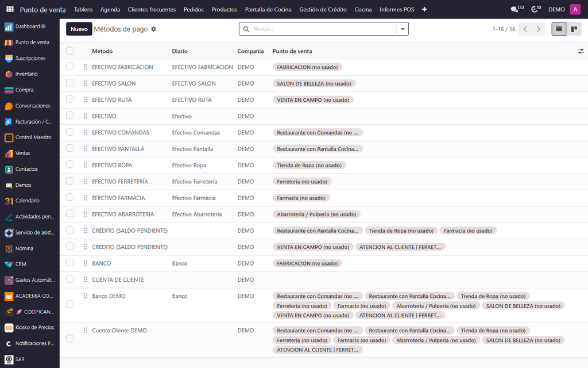Open optional columns adjust icon

(581, 51)
